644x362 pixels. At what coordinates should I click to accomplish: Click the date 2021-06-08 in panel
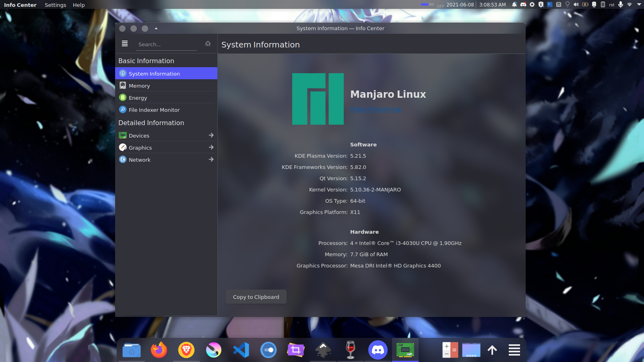click(460, 5)
